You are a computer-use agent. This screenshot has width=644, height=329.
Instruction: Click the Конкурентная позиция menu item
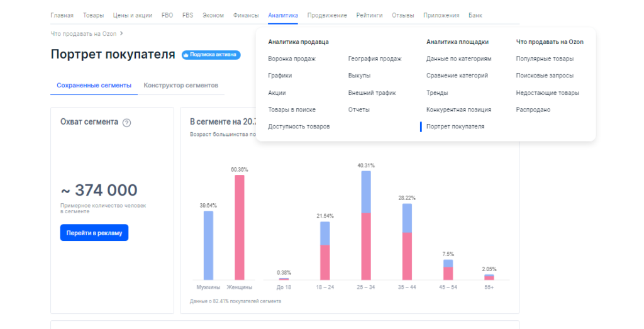tap(458, 109)
